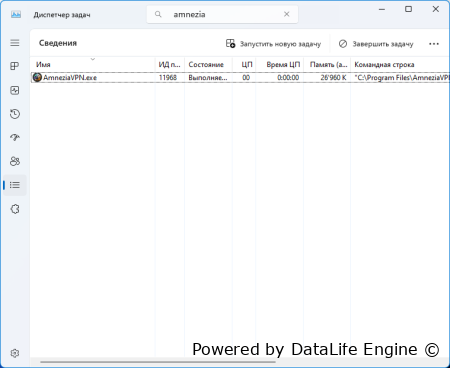450x368 pixels.
Task: Open Task Manager settings gear
Action: point(15,353)
